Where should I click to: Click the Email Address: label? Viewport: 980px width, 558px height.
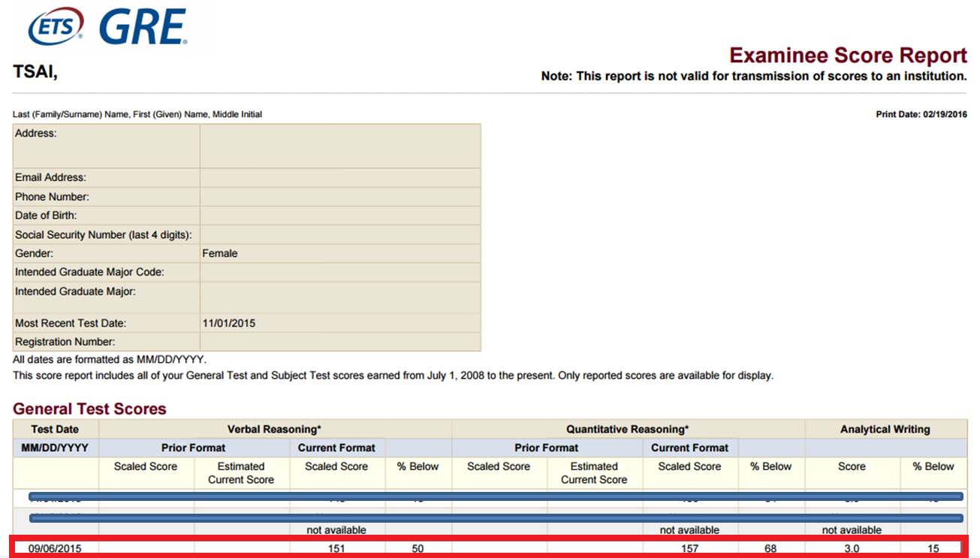(50, 178)
